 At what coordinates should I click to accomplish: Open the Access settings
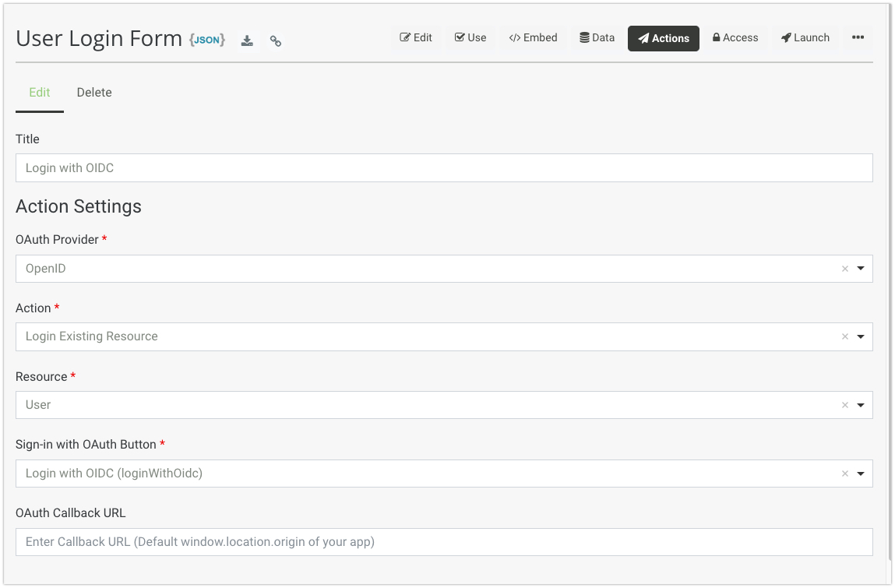735,37
